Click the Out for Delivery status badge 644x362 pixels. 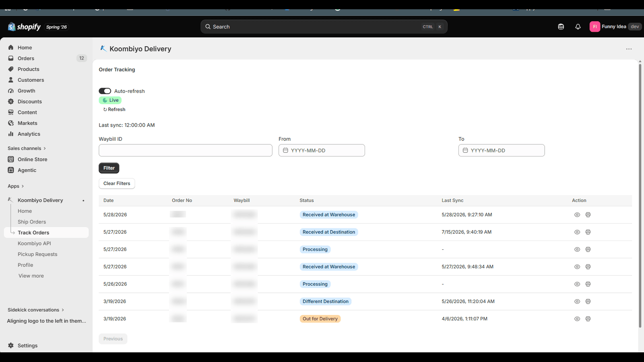[320, 319]
